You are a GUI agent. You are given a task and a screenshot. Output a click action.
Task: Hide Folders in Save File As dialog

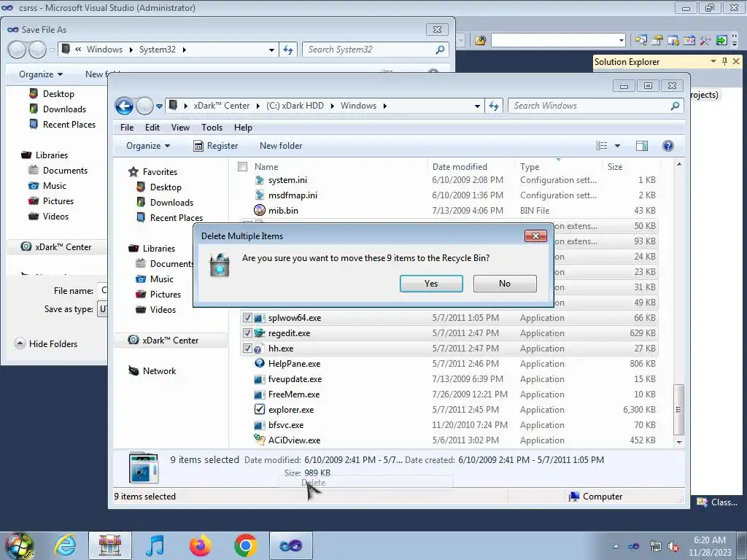coord(46,344)
